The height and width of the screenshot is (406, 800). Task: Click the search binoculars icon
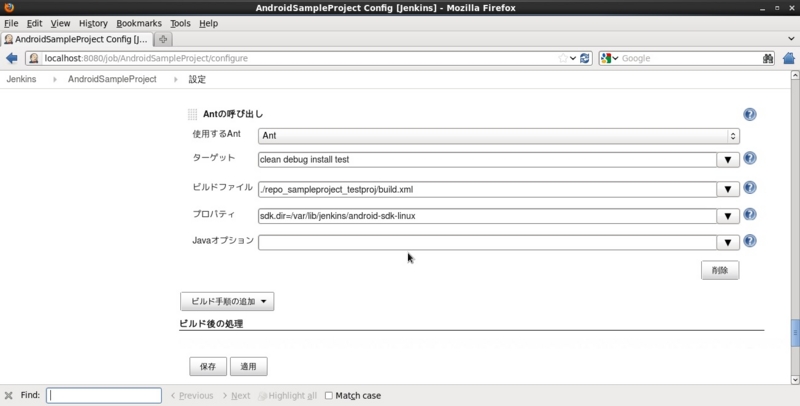[x=768, y=59]
